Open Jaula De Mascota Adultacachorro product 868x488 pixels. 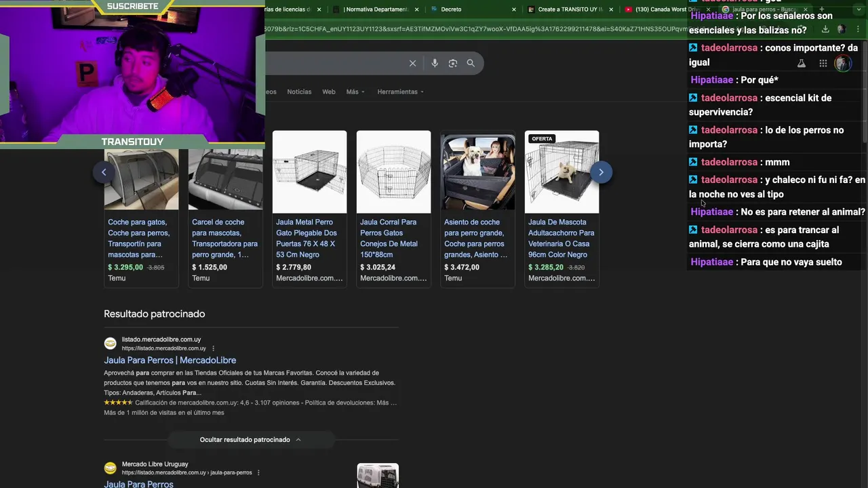pos(561,238)
